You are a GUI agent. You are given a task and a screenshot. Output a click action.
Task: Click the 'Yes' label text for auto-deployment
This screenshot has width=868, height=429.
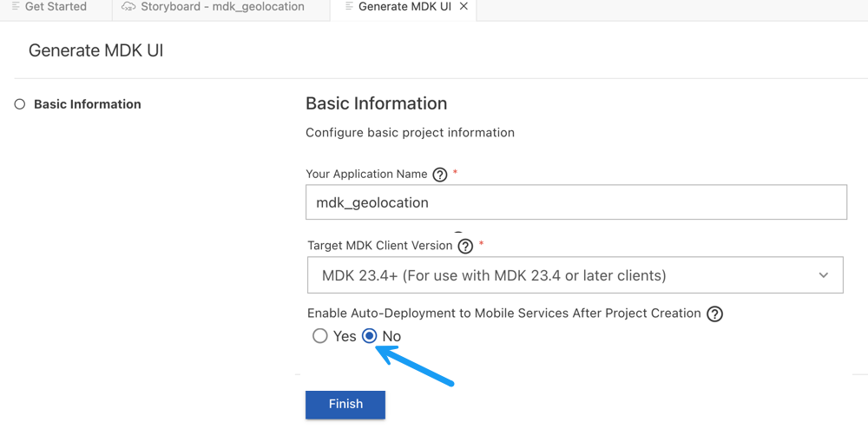tap(345, 337)
